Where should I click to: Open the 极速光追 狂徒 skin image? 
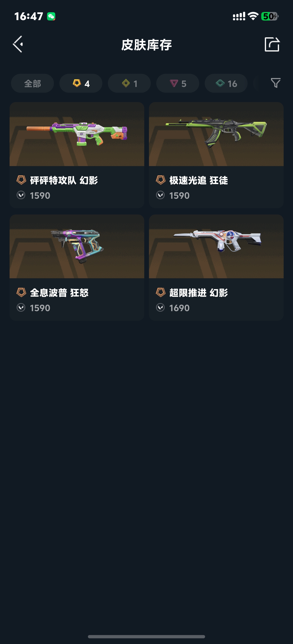pyautogui.click(x=216, y=134)
